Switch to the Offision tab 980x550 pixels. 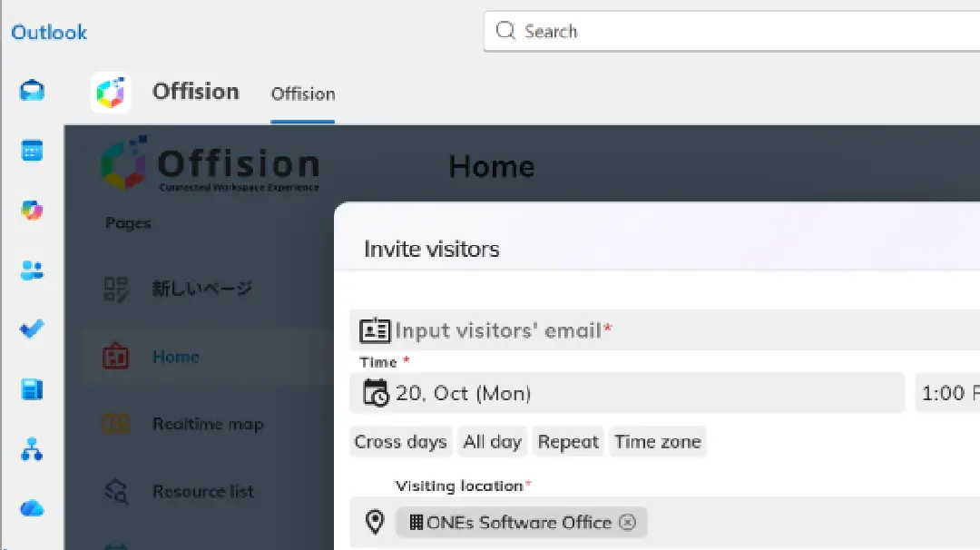click(x=302, y=93)
